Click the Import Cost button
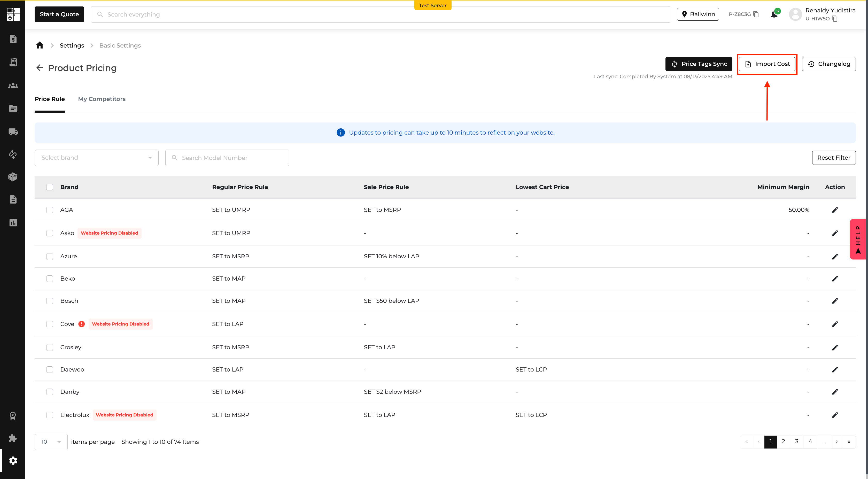The image size is (868, 479). pos(767,64)
